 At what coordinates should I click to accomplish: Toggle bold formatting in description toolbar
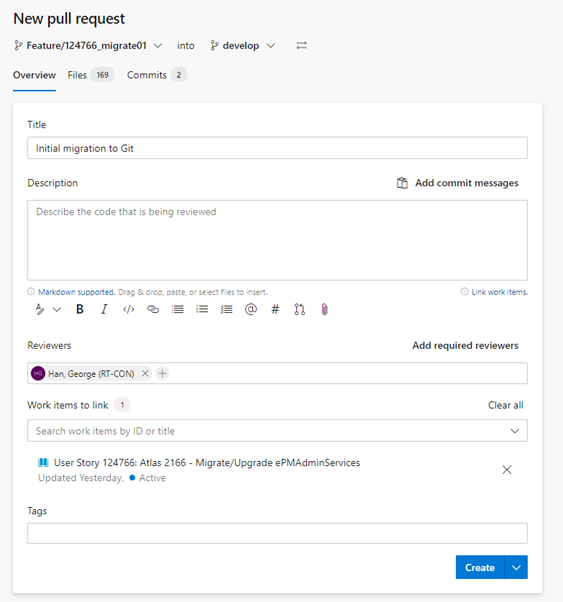pos(80,309)
